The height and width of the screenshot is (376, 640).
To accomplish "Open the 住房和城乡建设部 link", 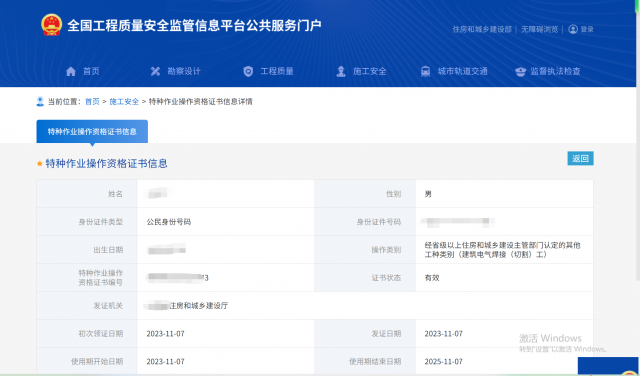I will (x=482, y=29).
